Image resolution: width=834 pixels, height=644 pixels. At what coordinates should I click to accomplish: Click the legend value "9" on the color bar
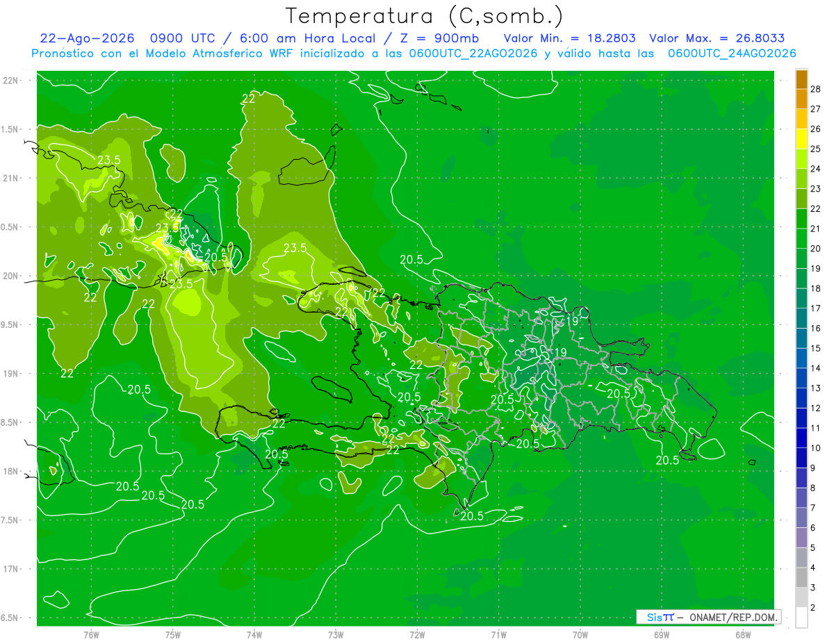pos(813,468)
